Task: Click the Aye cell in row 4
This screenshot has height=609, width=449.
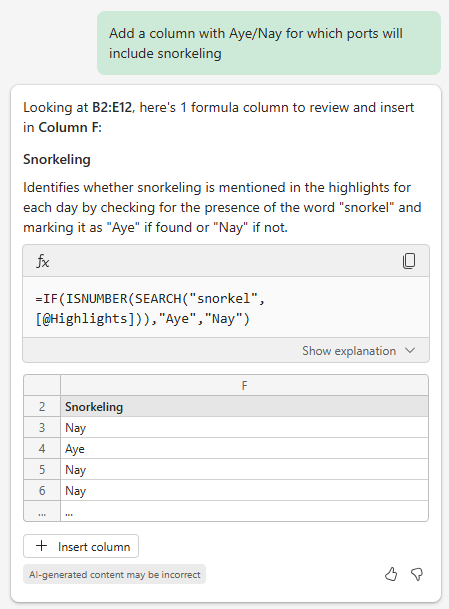Action: [x=244, y=448]
